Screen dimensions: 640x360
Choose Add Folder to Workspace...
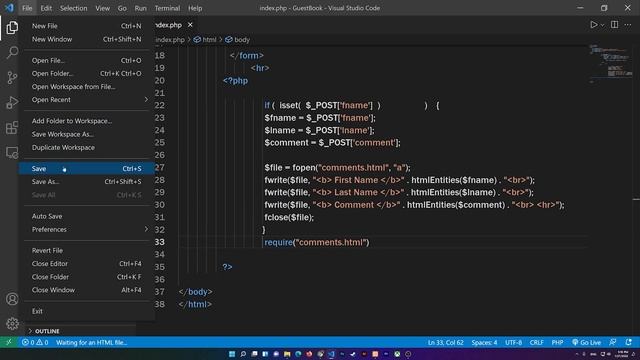pyautogui.click(x=87, y=121)
